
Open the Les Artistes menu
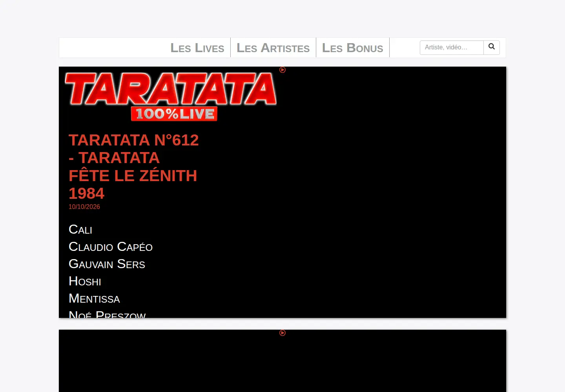click(x=273, y=48)
